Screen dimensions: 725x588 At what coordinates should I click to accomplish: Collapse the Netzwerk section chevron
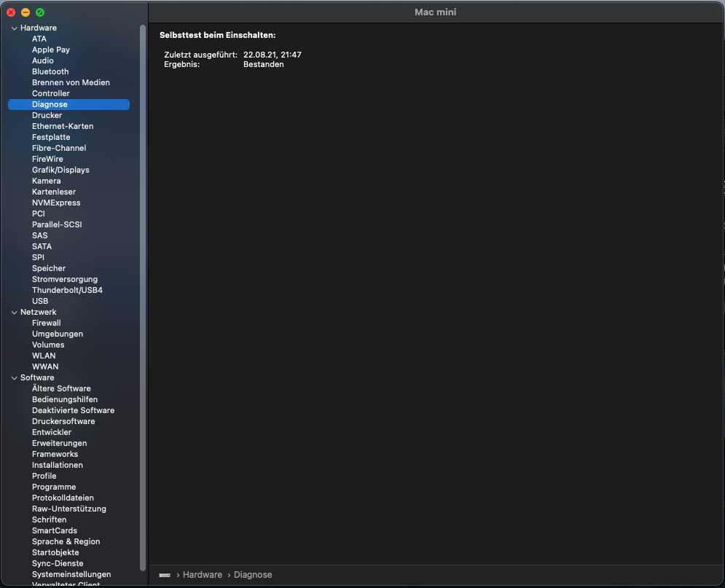tap(15, 313)
